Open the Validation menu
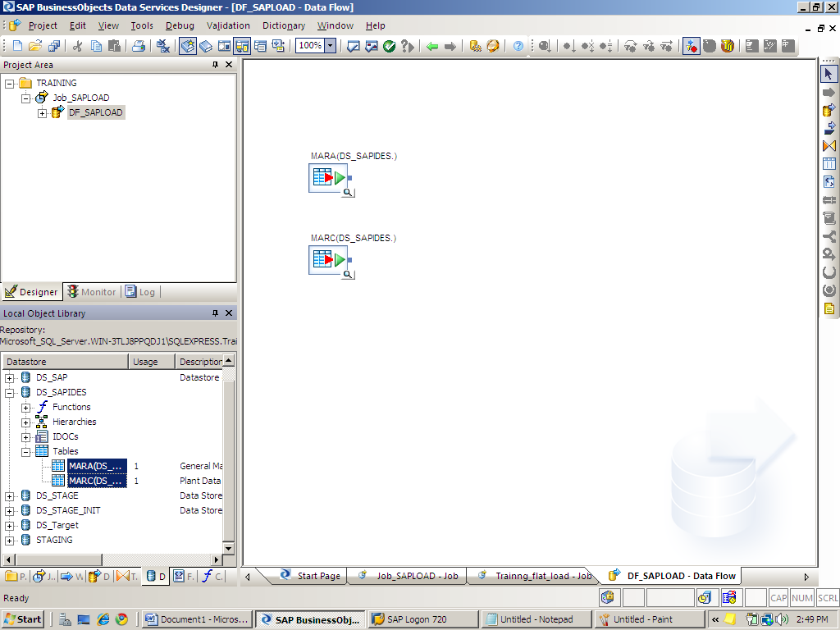The width and height of the screenshot is (840, 630). [x=228, y=25]
